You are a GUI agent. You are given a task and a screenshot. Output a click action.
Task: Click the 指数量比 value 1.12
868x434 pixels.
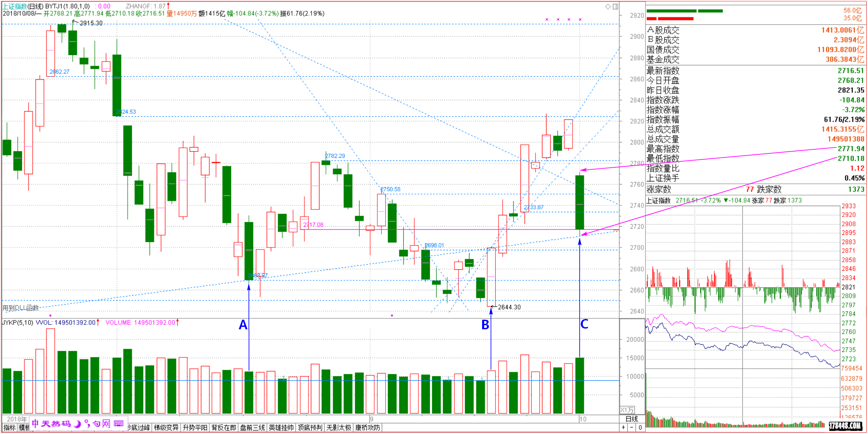click(x=857, y=168)
